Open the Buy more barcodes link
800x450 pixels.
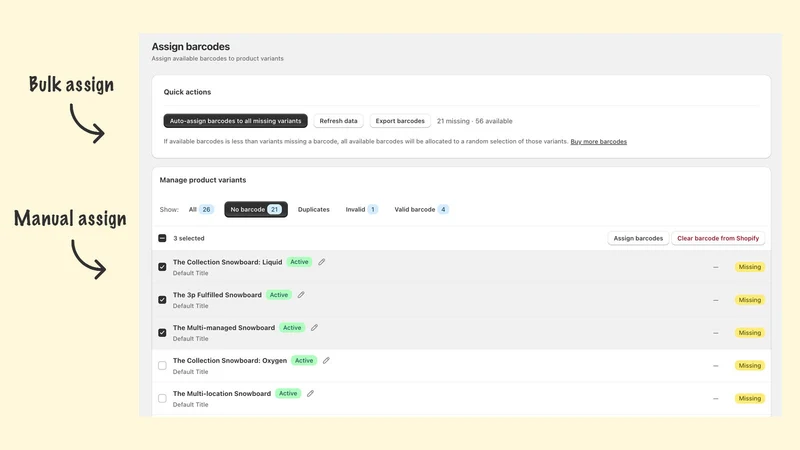click(x=598, y=141)
